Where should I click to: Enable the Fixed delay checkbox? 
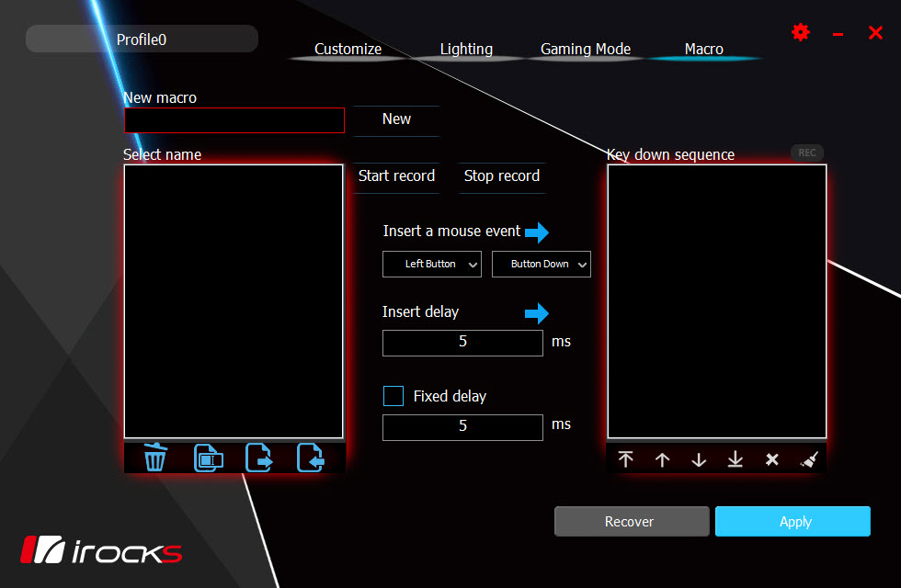click(393, 396)
